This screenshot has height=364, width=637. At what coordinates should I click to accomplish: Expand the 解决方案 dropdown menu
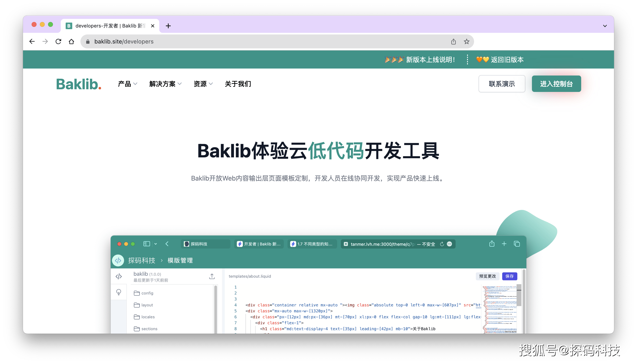click(x=165, y=84)
